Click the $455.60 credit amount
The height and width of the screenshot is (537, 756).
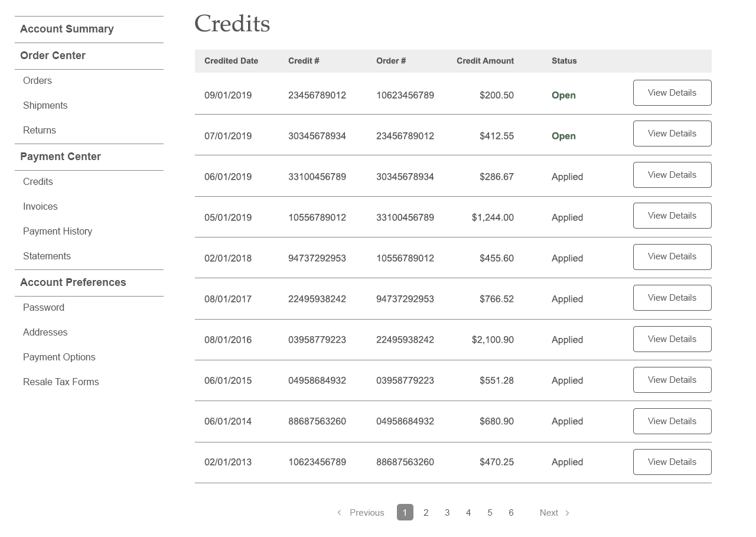(x=497, y=258)
